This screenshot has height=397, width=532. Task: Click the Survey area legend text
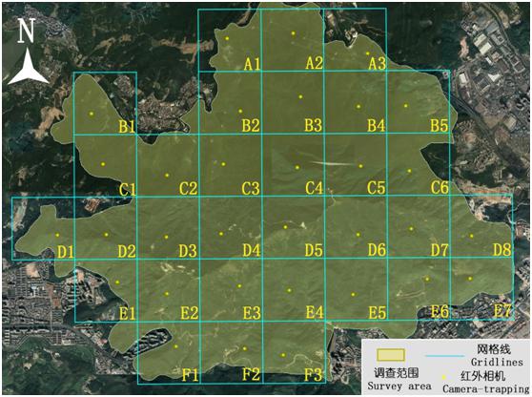[x=399, y=387]
